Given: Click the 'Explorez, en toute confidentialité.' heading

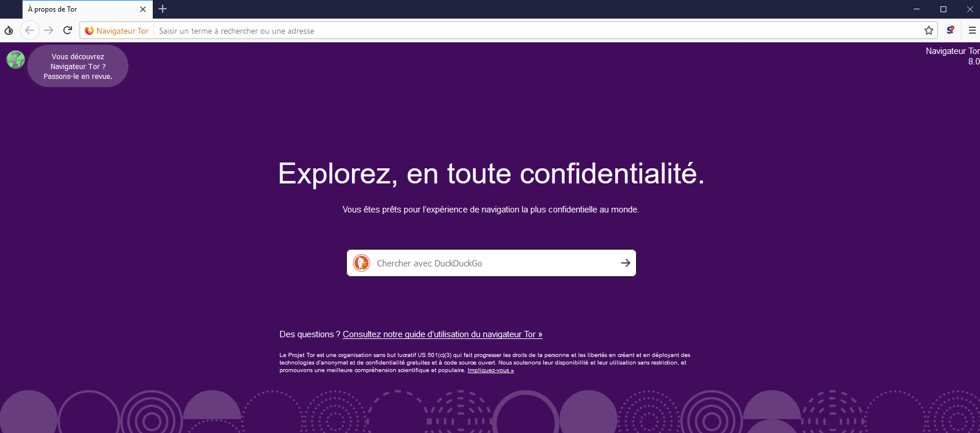Looking at the screenshot, I should tap(491, 174).
